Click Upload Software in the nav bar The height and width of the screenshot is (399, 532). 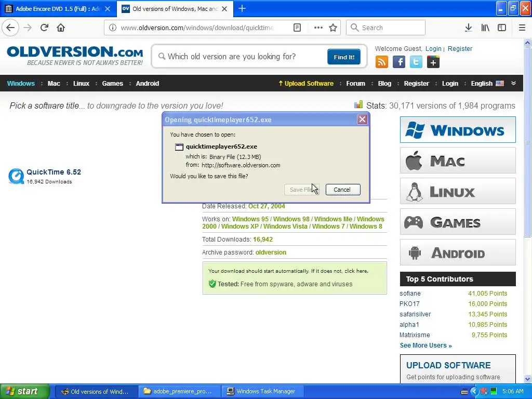click(305, 84)
